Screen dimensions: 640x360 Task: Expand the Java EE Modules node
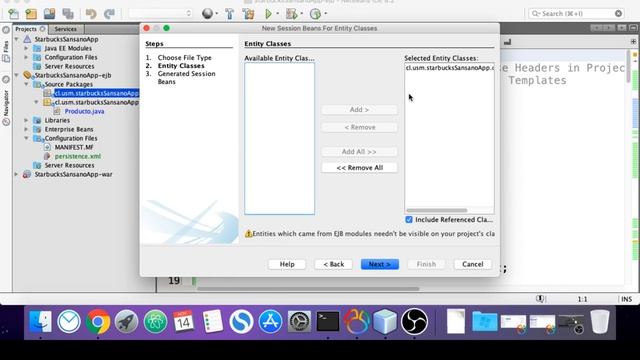26,48
